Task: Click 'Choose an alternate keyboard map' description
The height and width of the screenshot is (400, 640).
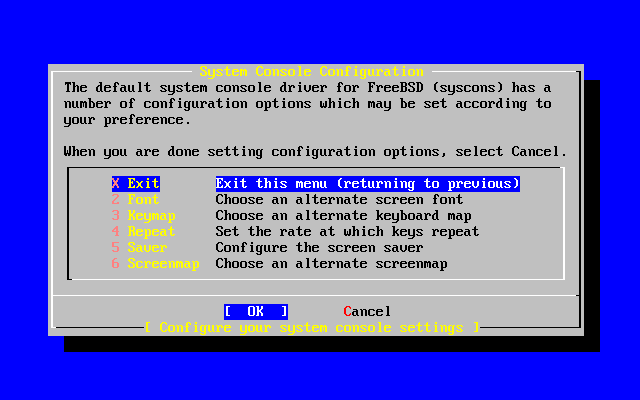Action: pyautogui.click(x=343, y=216)
